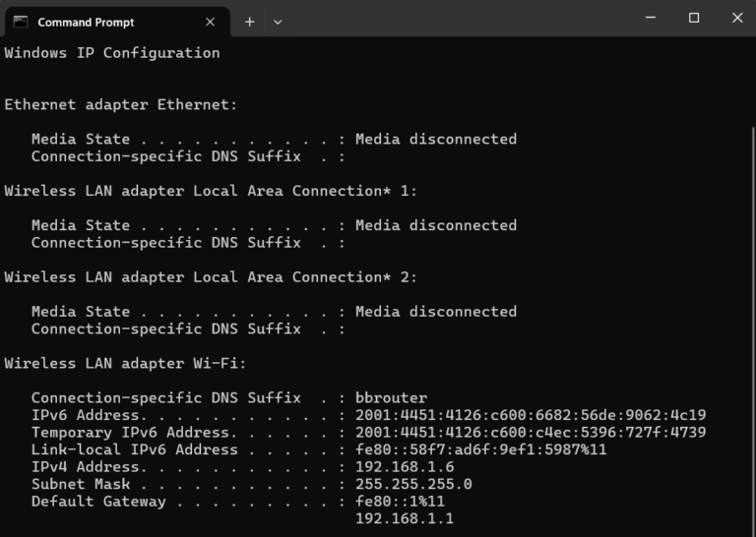This screenshot has height=537, width=756.
Task: Maximize the terminal window
Action: click(x=694, y=18)
